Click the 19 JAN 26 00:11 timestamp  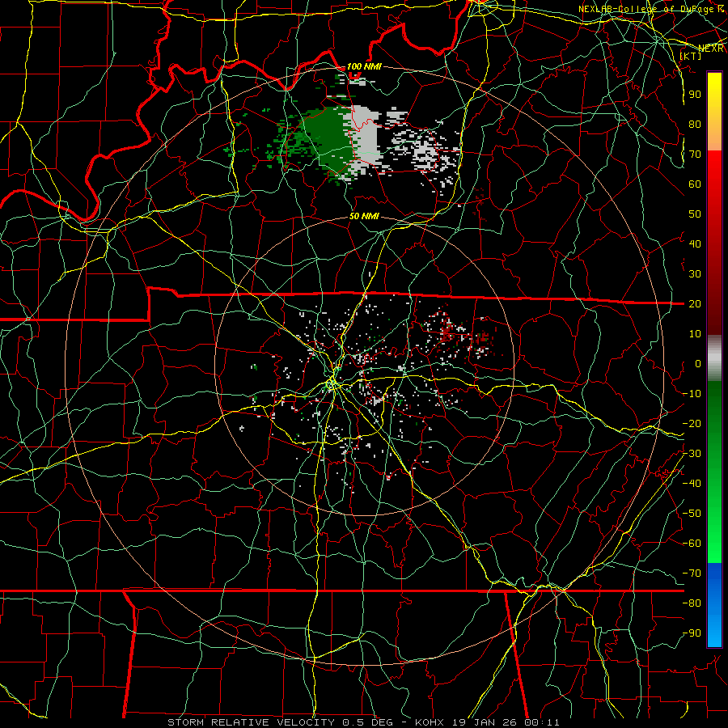[505, 722]
